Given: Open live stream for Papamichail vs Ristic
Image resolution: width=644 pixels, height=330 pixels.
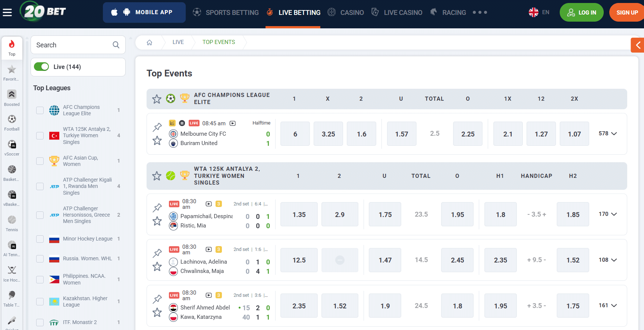Looking at the screenshot, I should (209, 204).
